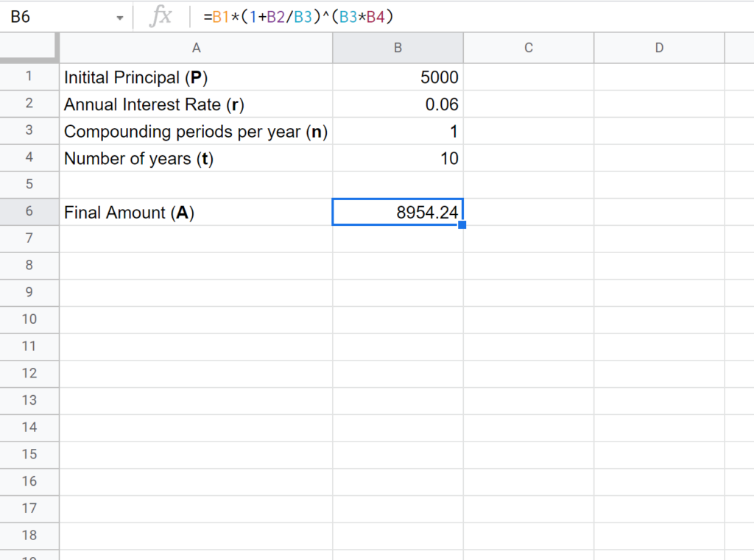
Task: Select column header B
Action: coord(398,47)
